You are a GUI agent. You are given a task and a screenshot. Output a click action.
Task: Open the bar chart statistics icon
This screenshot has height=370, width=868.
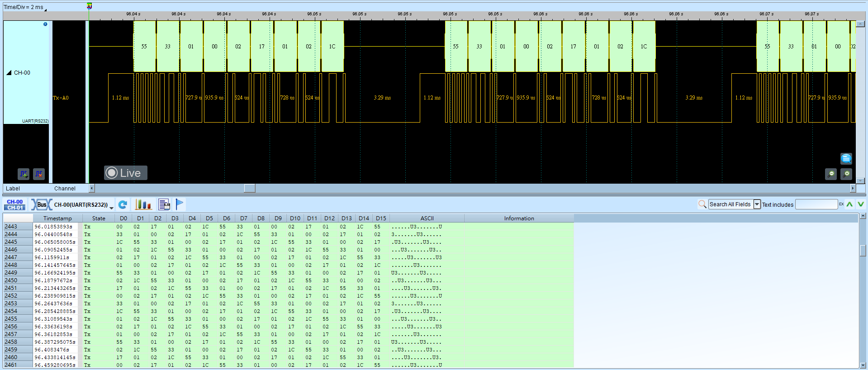click(x=143, y=204)
